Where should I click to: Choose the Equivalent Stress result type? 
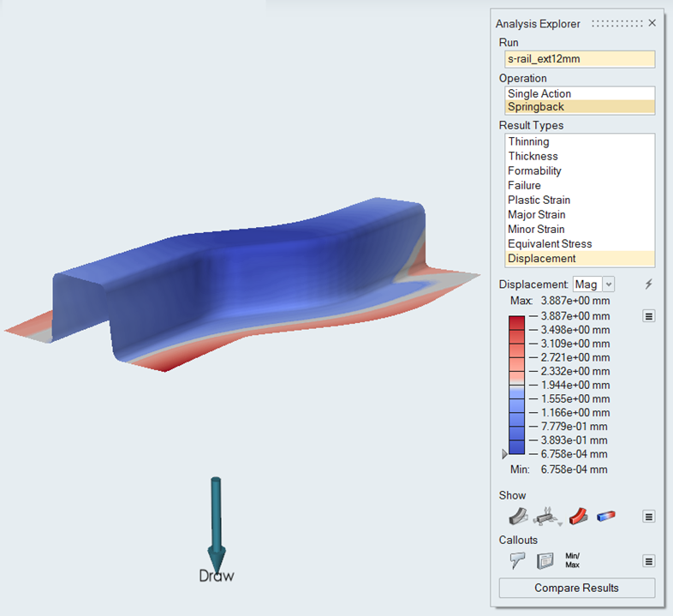tap(550, 243)
